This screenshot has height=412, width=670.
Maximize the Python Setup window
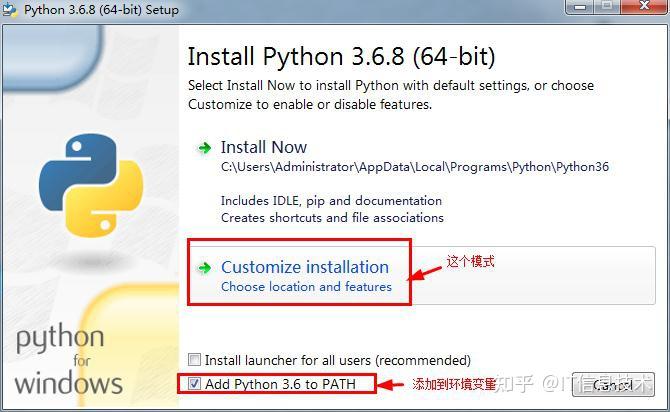click(607, 7)
